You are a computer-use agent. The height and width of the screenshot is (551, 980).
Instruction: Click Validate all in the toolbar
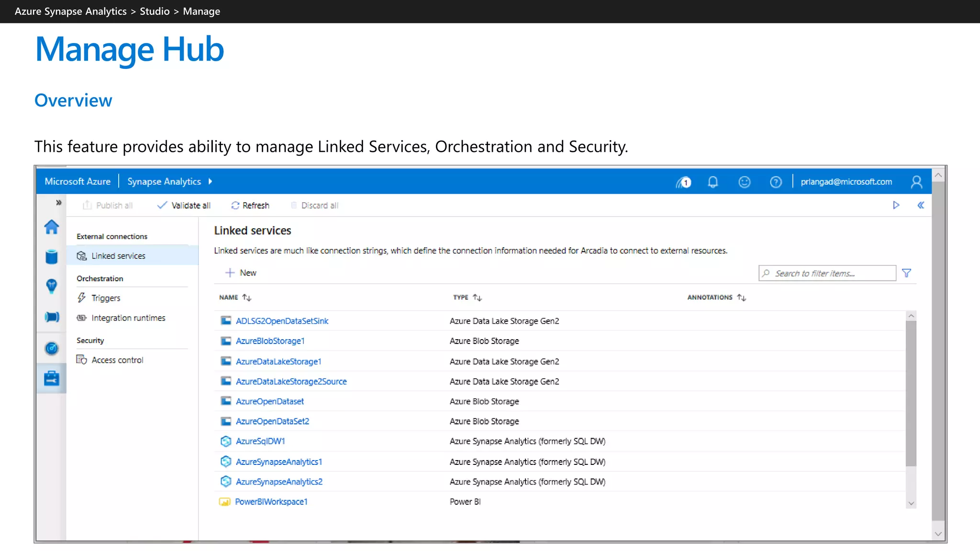click(x=184, y=205)
